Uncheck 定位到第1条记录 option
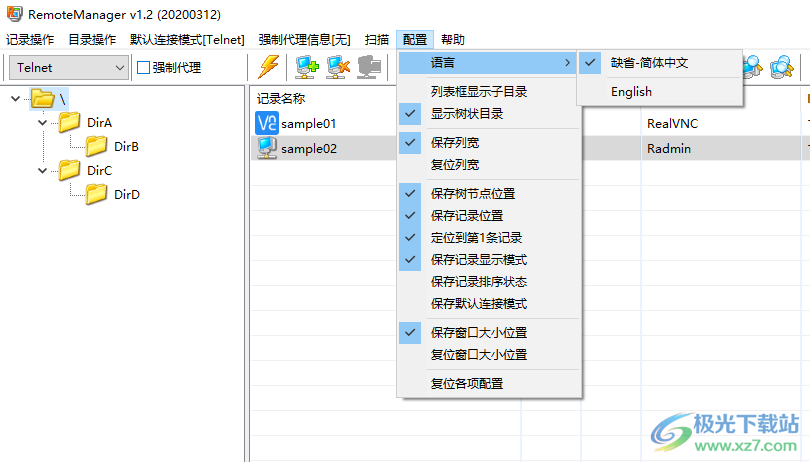The width and height of the screenshot is (810, 462). (489, 238)
